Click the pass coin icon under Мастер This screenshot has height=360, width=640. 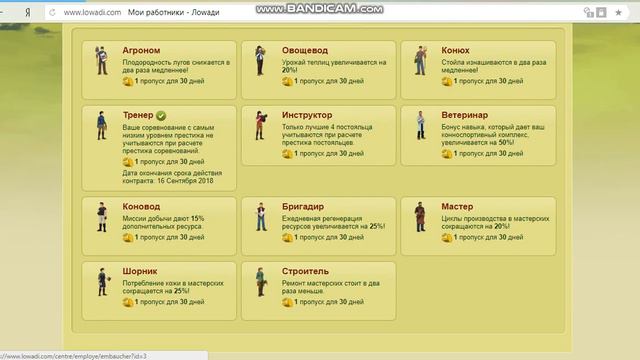point(447,238)
